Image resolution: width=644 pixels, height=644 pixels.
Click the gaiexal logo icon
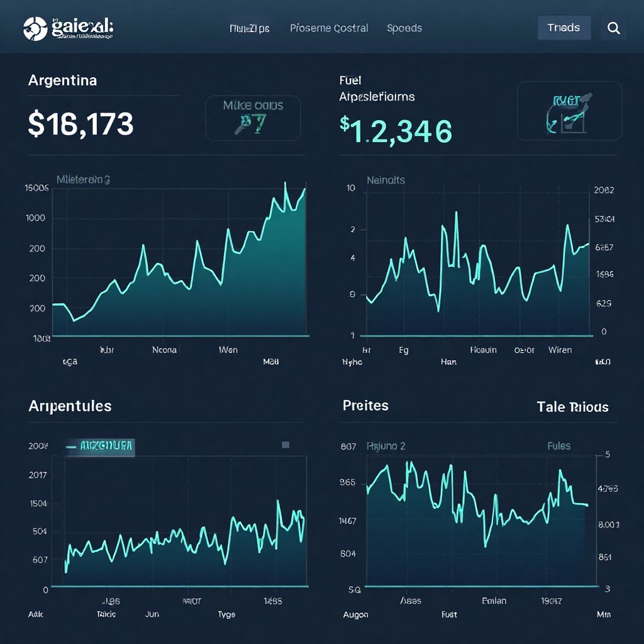(x=35, y=28)
